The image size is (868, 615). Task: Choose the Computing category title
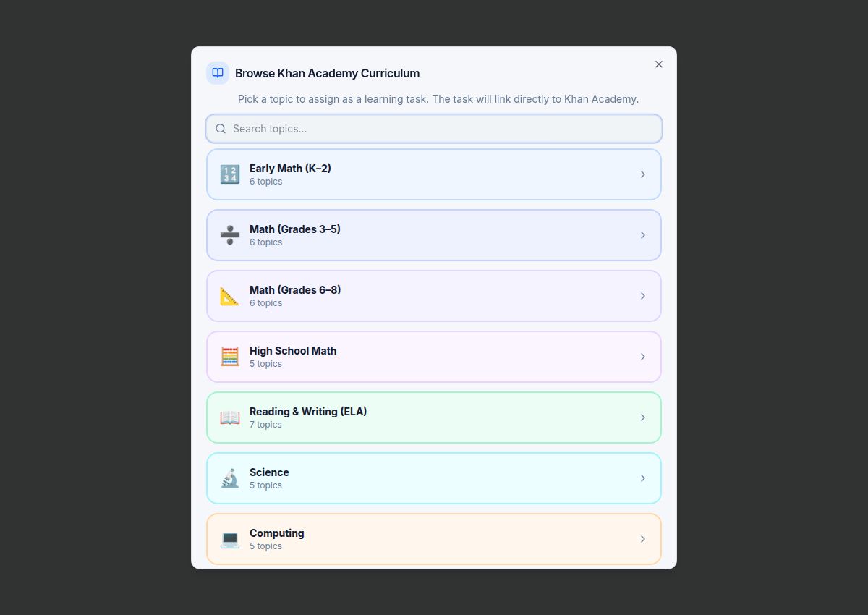tap(277, 533)
